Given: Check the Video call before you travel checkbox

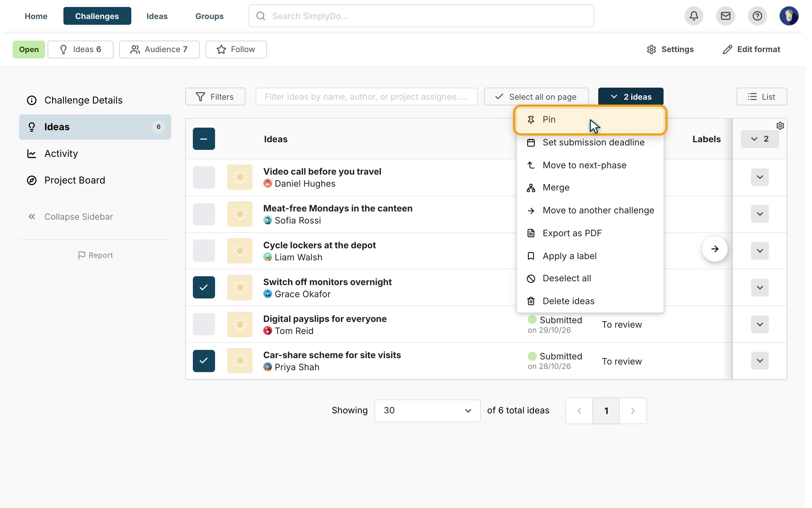Looking at the screenshot, I should 204,177.
